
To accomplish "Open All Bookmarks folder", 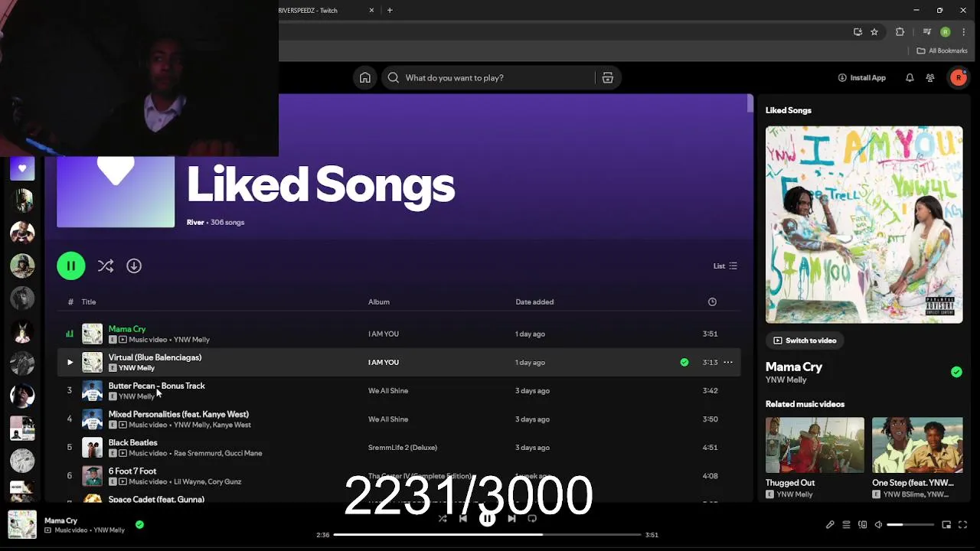I will 942,51.
